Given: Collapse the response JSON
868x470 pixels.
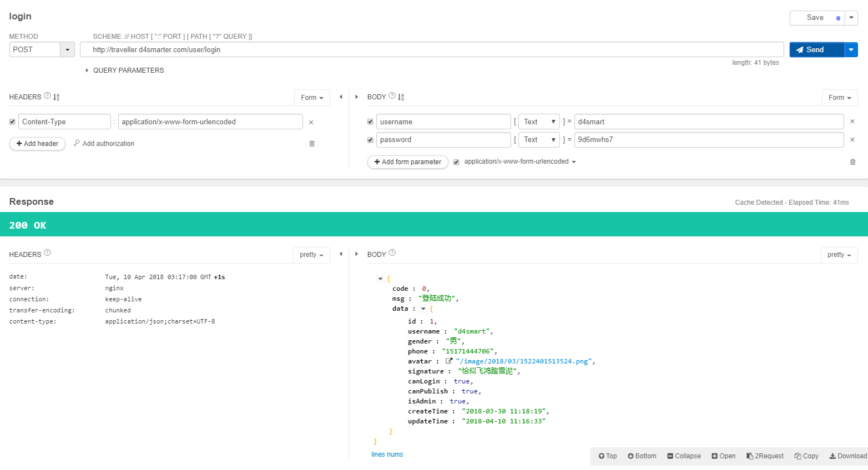Looking at the screenshot, I should [684, 456].
